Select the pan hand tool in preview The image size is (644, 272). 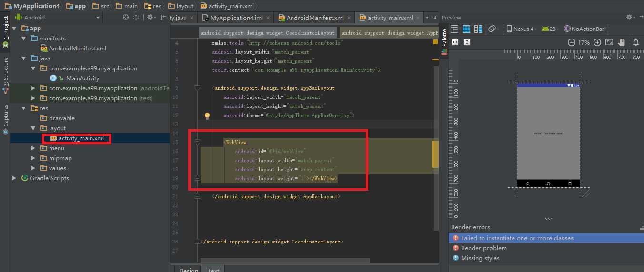click(622, 42)
